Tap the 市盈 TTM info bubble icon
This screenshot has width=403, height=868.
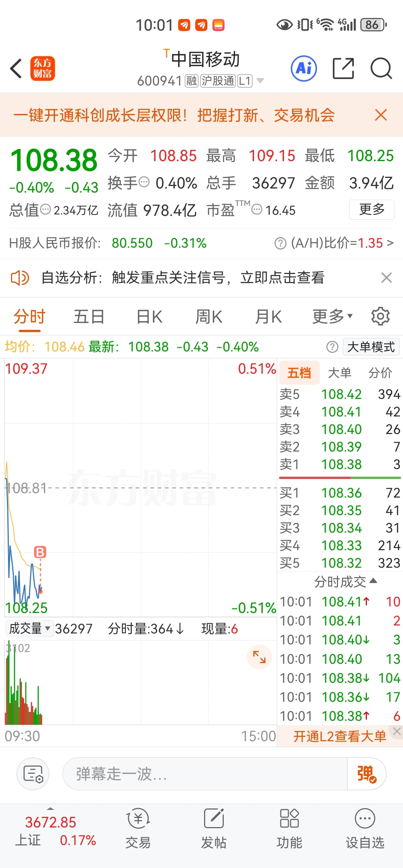click(257, 210)
